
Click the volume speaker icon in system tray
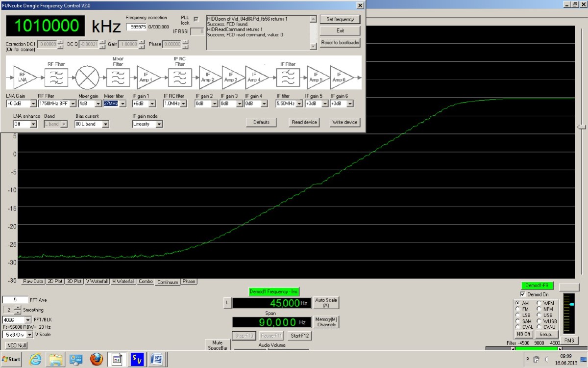tap(546, 359)
